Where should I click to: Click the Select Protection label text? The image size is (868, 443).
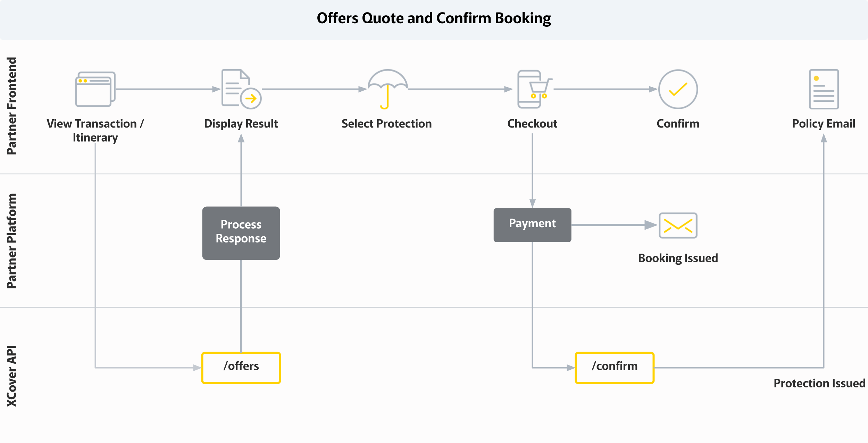click(x=386, y=124)
